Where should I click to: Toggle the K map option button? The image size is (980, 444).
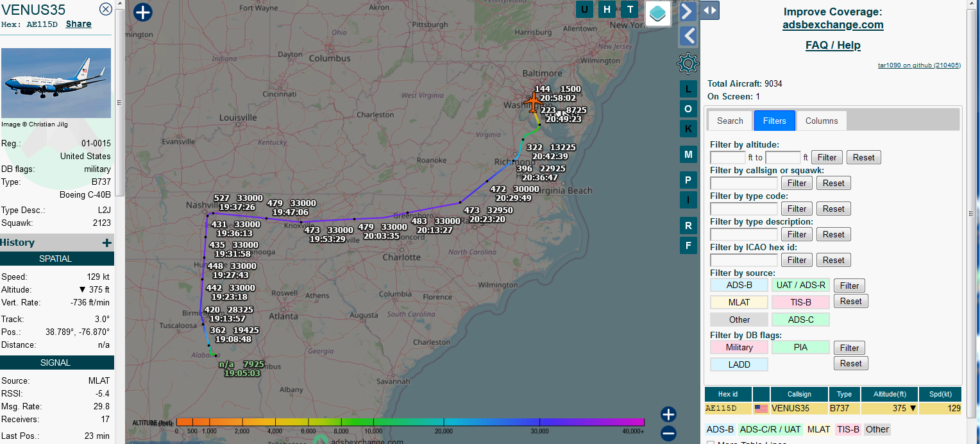[x=688, y=128]
